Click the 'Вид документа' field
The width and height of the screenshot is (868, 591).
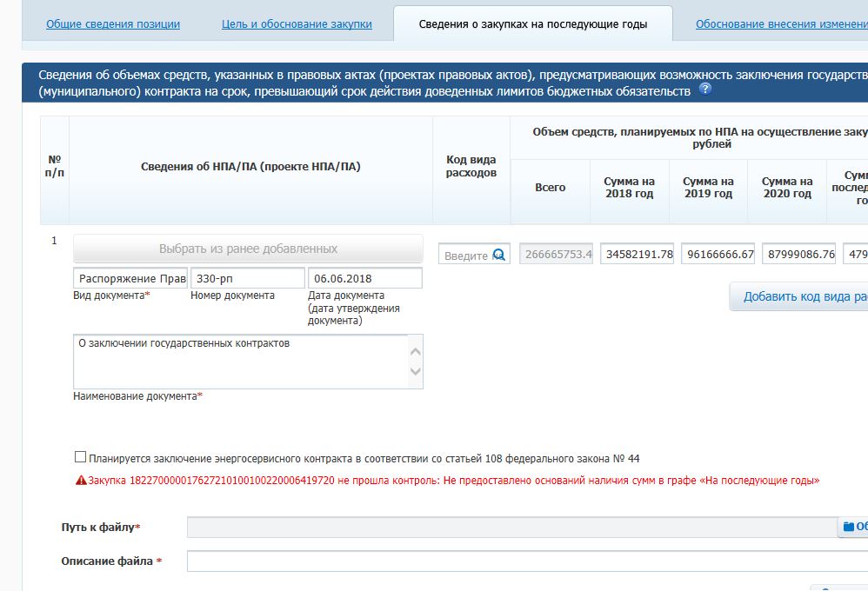[130, 278]
